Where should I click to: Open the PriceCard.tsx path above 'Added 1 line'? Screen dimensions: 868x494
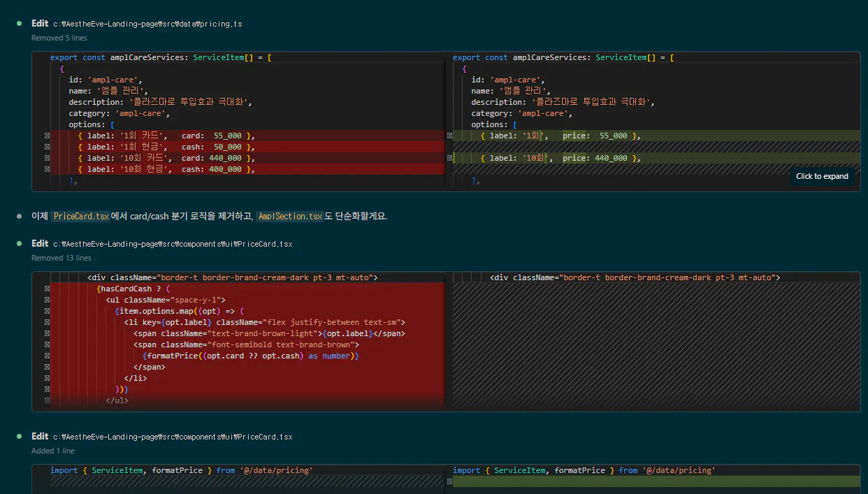(x=173, y=437)
